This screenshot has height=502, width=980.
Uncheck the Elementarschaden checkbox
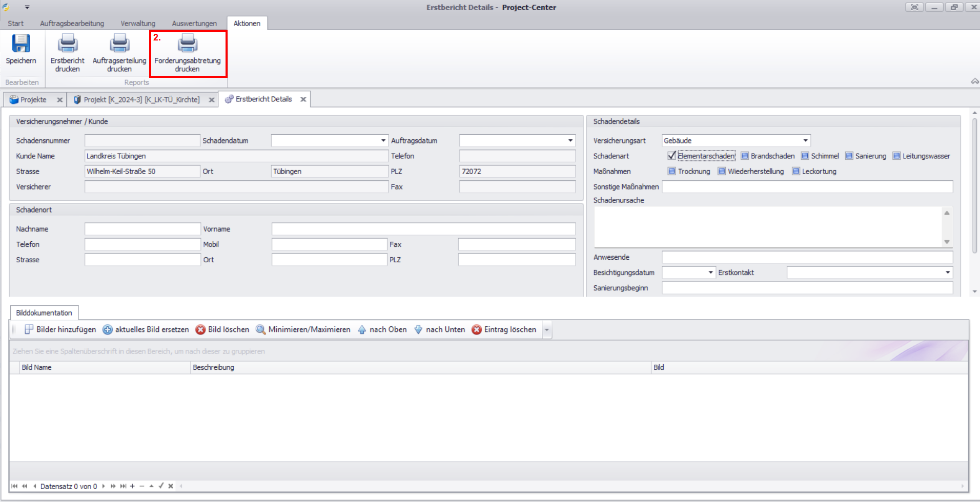point(671,156)
